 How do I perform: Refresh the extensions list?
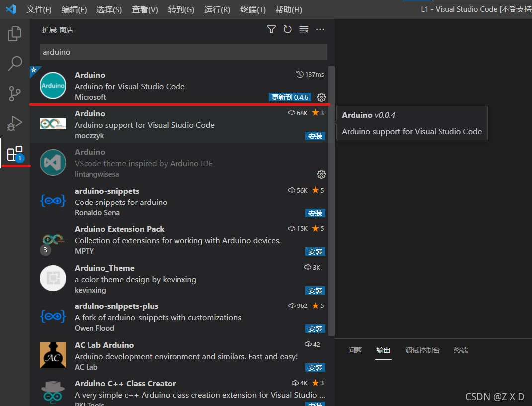(x=288, y=29)
